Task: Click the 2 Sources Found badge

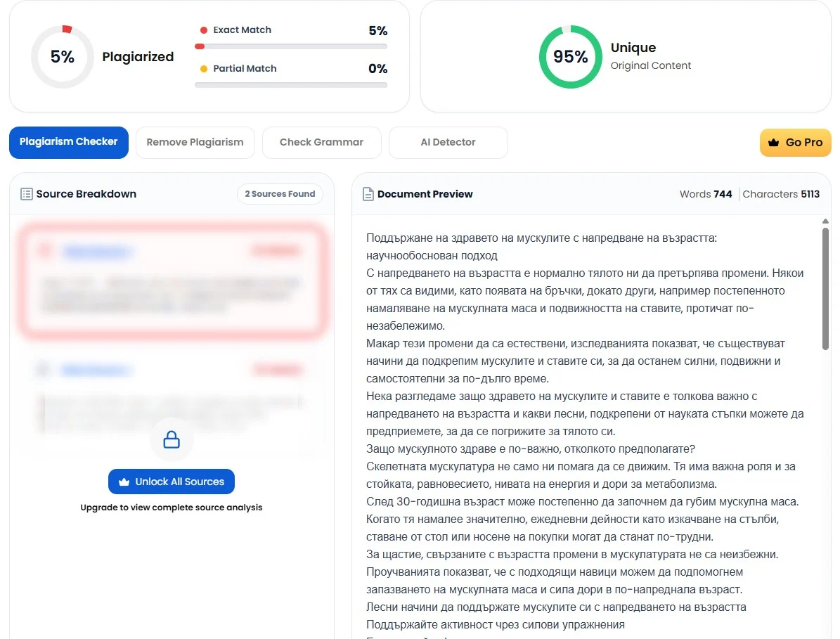Action: pos(280,194)
